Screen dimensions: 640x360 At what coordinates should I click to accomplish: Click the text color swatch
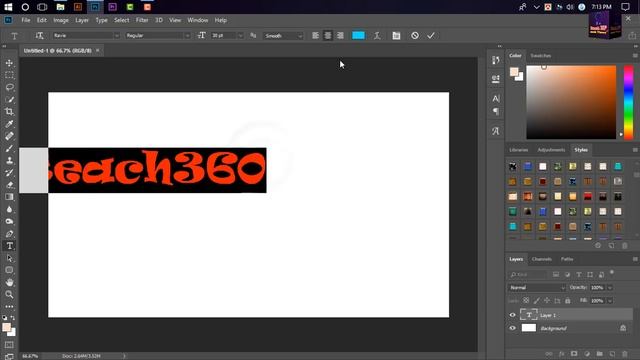[x=358, y=36]
